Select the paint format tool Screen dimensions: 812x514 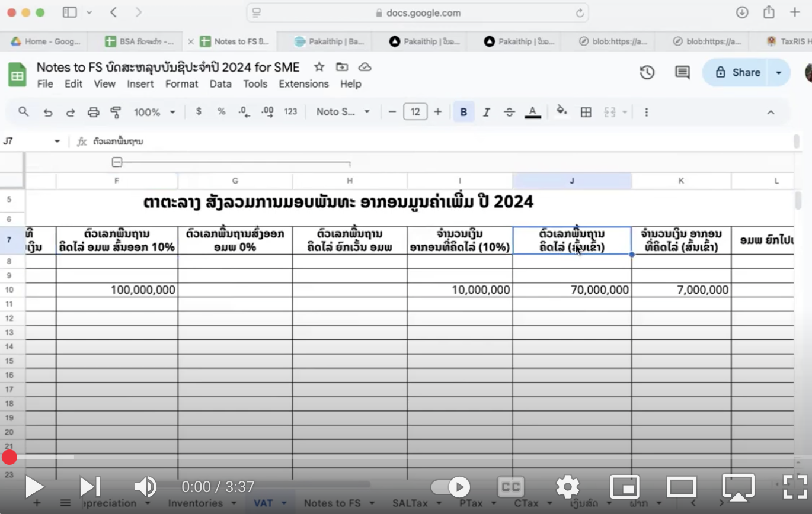click(116, 112)
